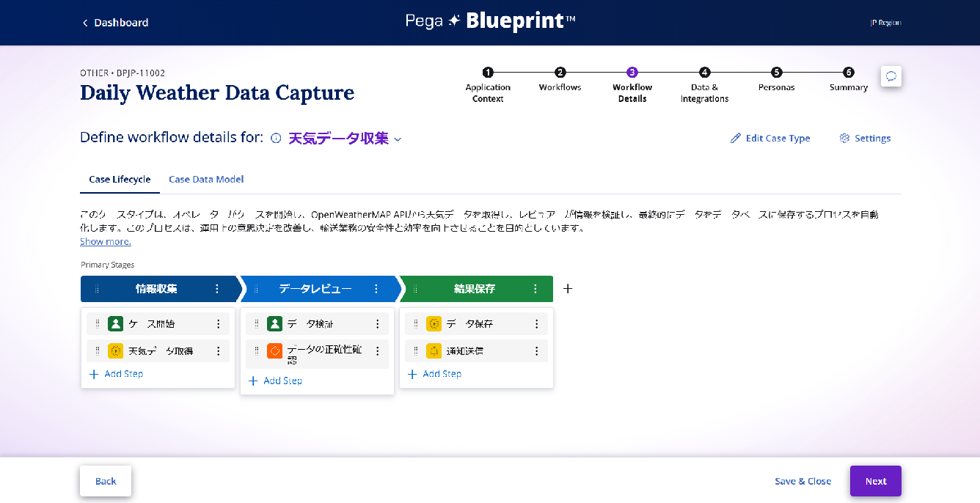980x503 pixels.
Task: Click the orange decision icon on データの正確性確認
Action: point(274,350)
